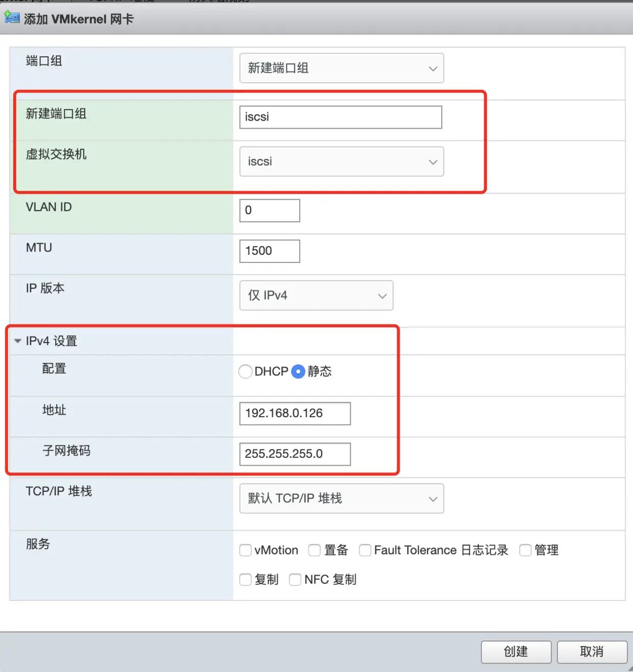The height and width of the screenshot is (672, 633).
Task: Click the TCP/IP 堆栈 row label
Action: 59,491
